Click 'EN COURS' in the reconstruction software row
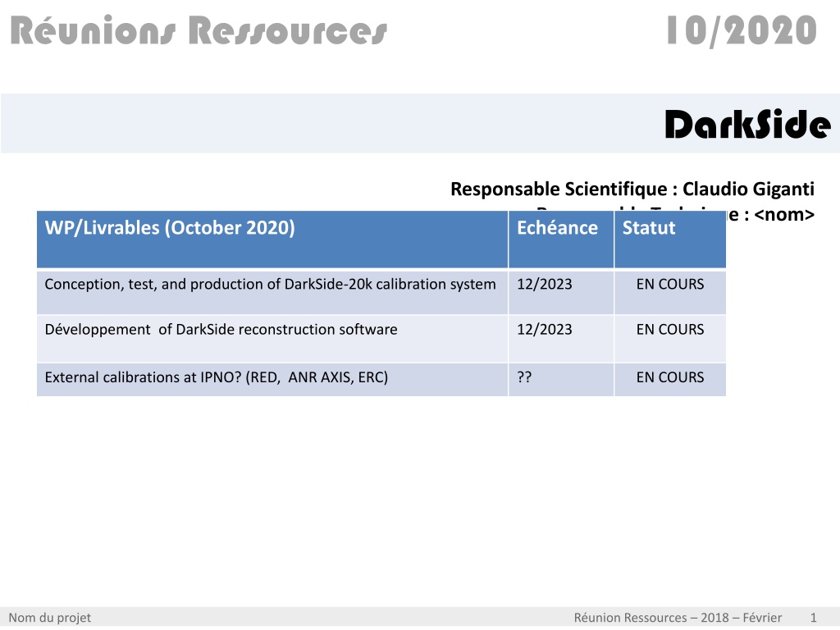The height and width of the screenshot is (630, 840). tap(670, 330)
